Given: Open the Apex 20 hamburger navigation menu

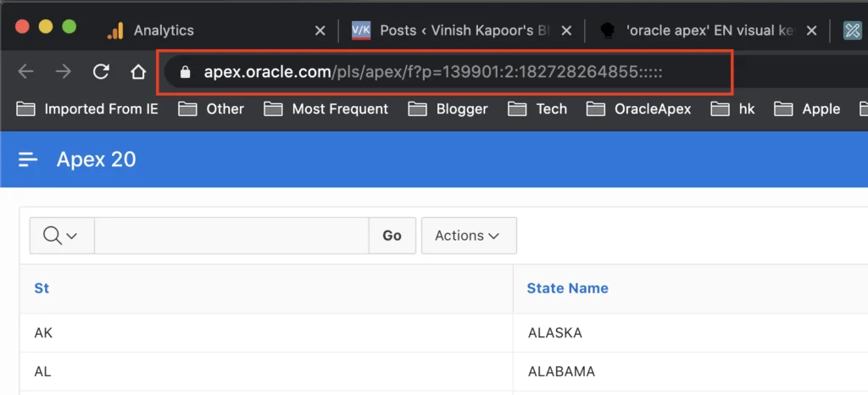Looking at the screenshot, I should click(28, 160).
